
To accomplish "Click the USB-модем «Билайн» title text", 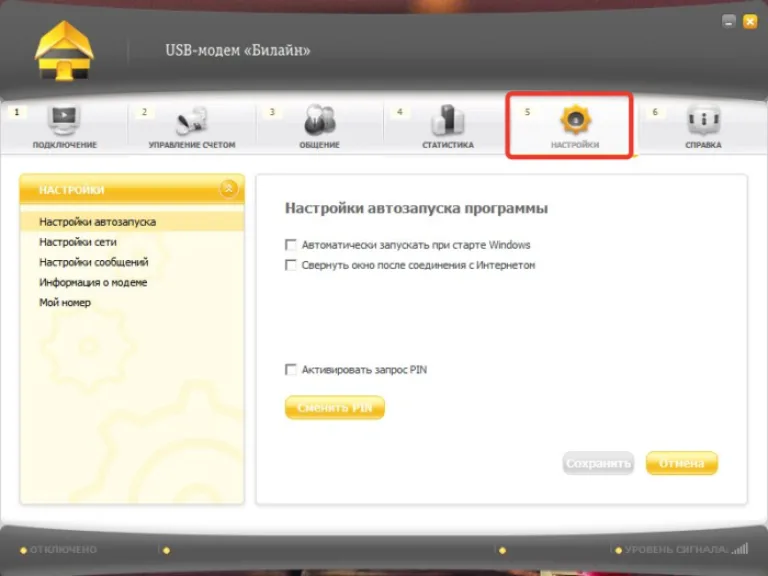I will point(238,50).
